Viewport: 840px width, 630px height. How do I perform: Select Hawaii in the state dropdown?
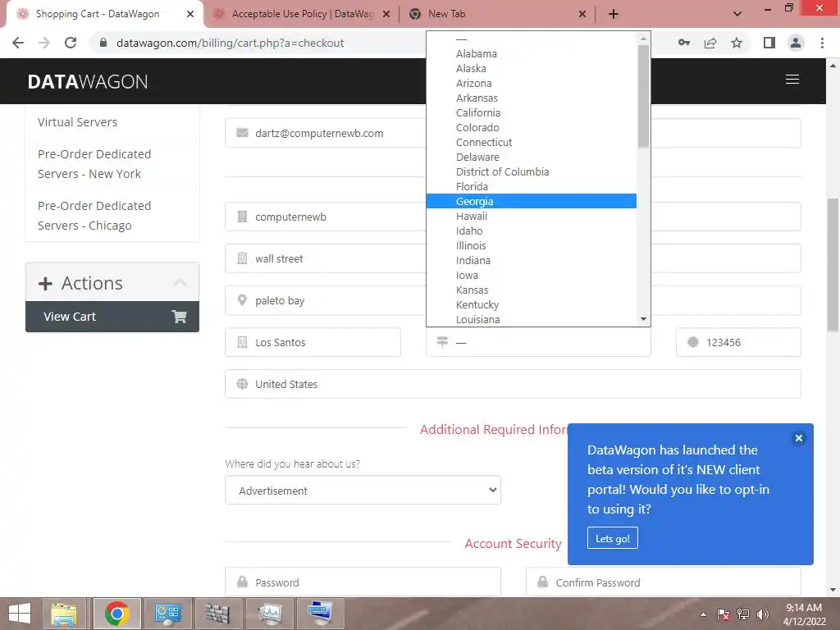(531, 216)
